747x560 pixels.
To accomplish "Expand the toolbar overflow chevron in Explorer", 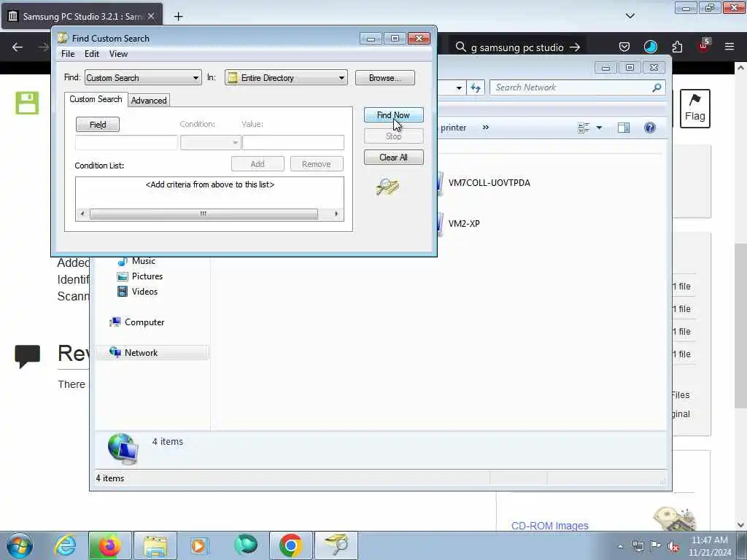I will [485, 127].
